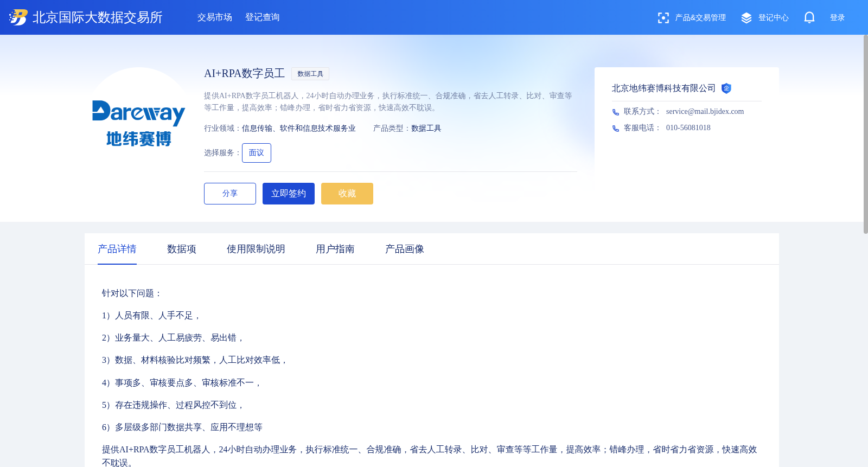The height and width of the screenshot is (467, 868).
Task: Open the notification bell
Action: click(809, 17)
